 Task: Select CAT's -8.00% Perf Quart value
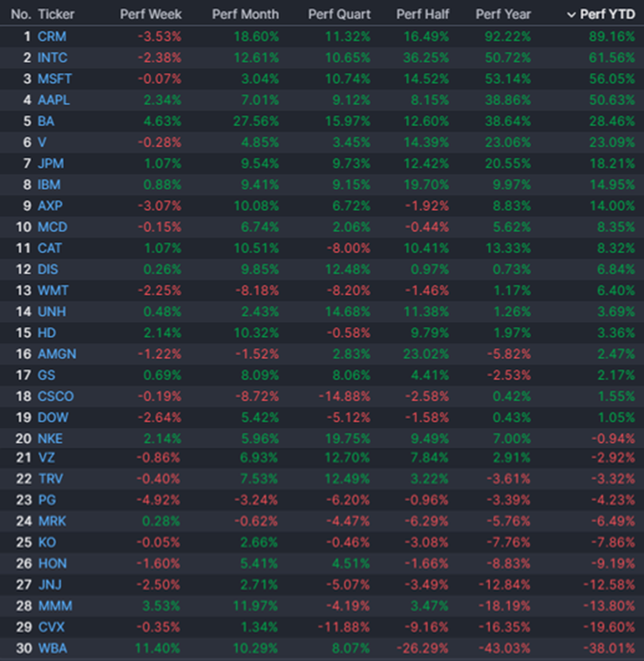pyautogui.click(x=349, y=248)
